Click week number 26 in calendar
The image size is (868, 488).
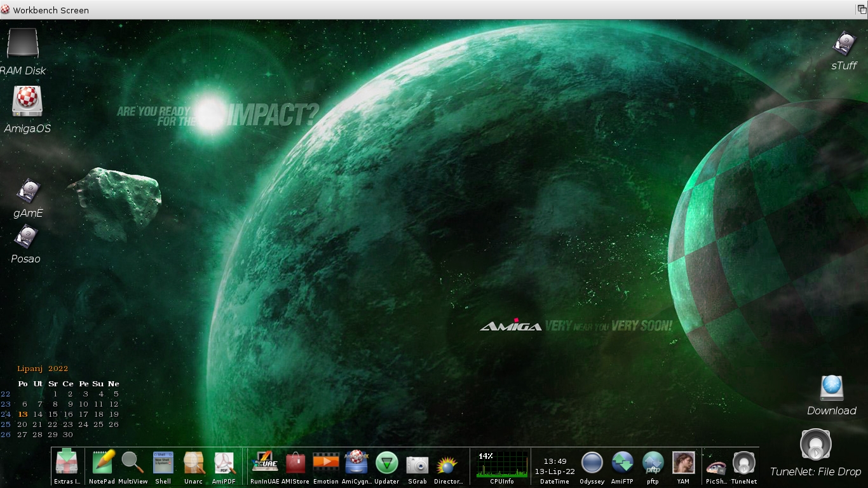pyautogui.click(x=6, y=435)
